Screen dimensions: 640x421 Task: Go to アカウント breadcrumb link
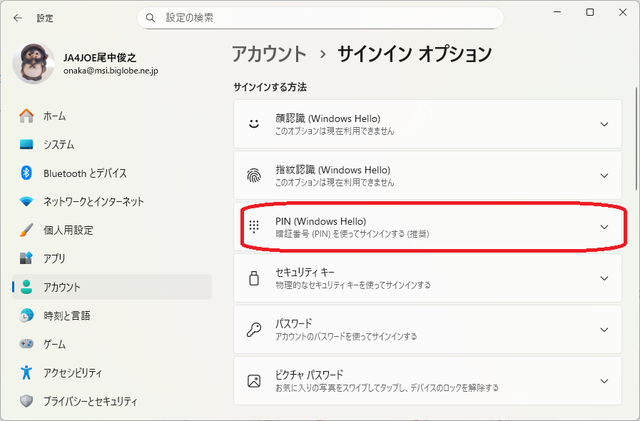point(269,54)
